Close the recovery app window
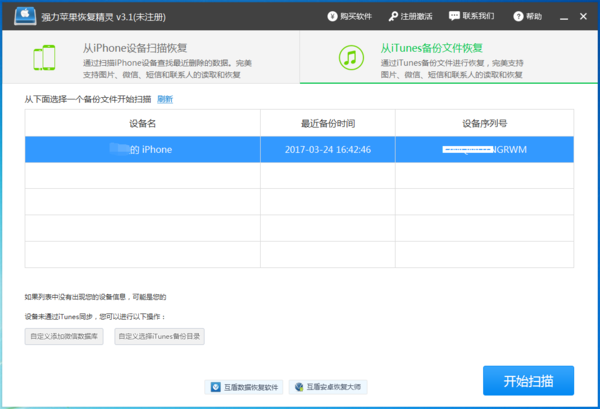 (x=583, y=16)
